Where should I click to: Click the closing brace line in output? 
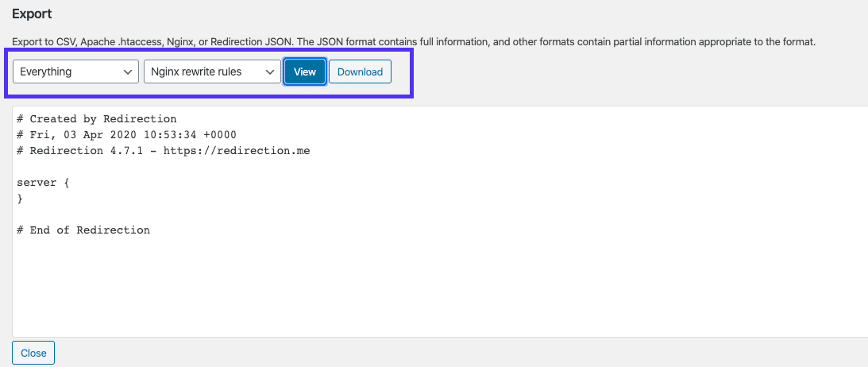tap(20, 199)
